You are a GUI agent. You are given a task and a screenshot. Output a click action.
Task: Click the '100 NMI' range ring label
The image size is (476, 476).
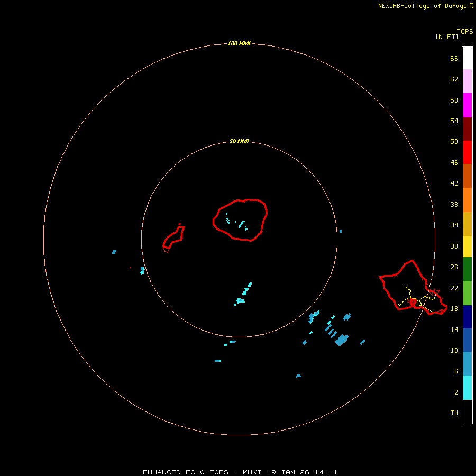[239, 43]
